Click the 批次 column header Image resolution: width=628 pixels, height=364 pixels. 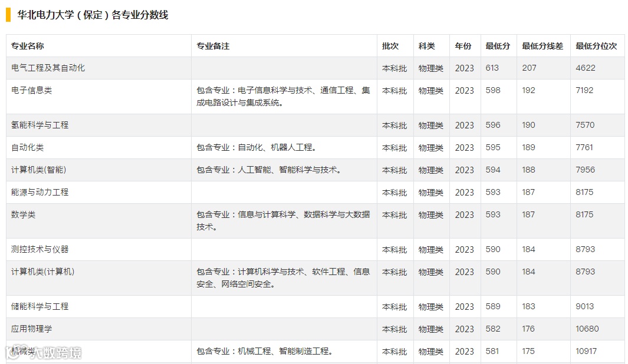(x=390, y=46)
